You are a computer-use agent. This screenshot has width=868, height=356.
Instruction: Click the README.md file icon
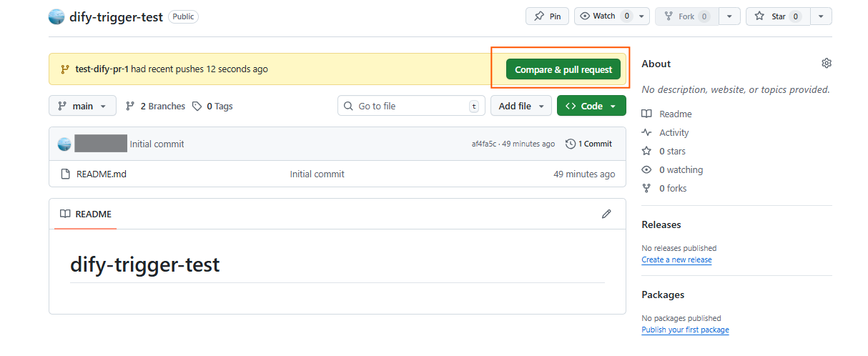[x=65, y=174]
